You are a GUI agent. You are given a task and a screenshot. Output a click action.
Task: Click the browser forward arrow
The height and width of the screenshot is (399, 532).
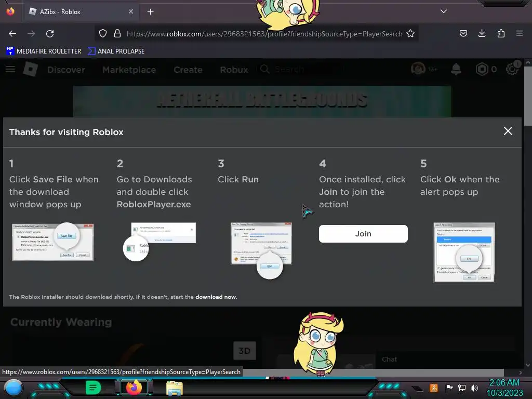[31, 34]
